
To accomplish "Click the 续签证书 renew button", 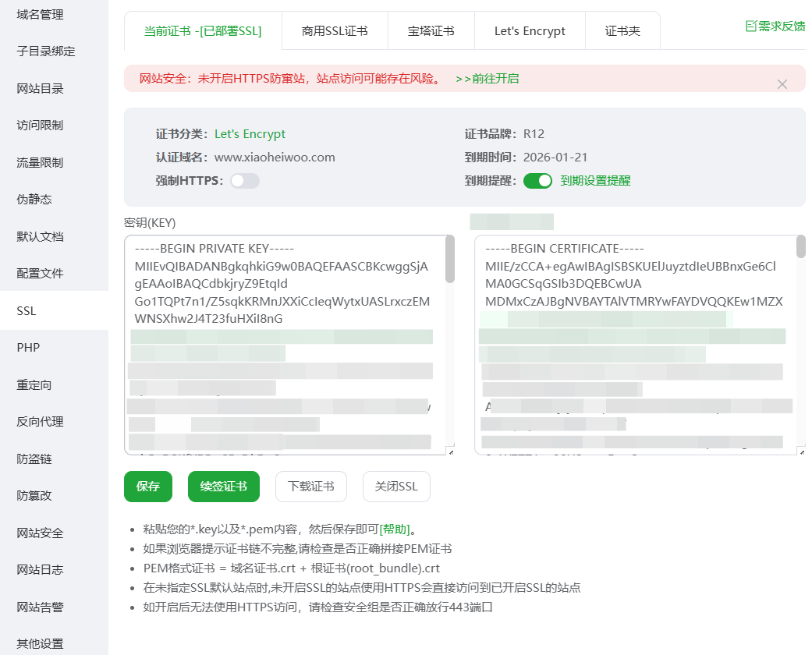I will (x=224, y=486).
